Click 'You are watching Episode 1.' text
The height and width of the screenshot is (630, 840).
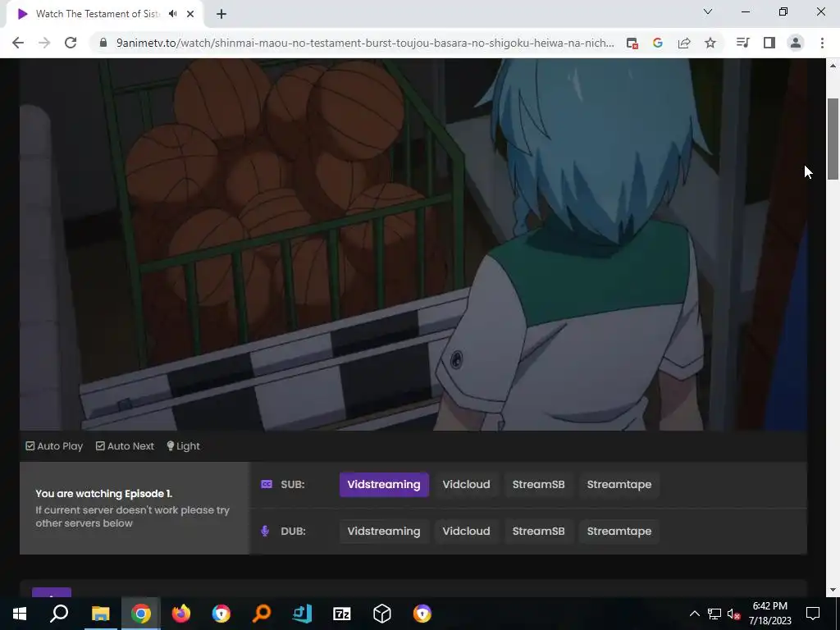point(103,493)
